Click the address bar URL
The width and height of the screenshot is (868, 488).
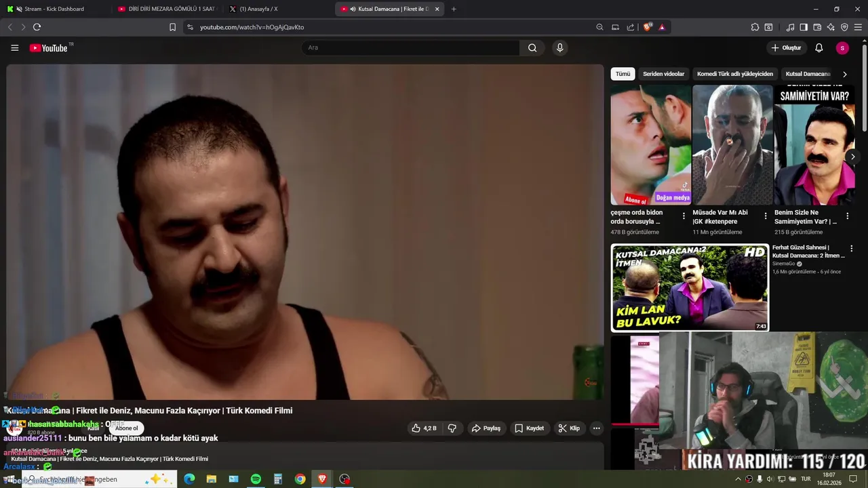pyautogui.click(x=252, y=27)
